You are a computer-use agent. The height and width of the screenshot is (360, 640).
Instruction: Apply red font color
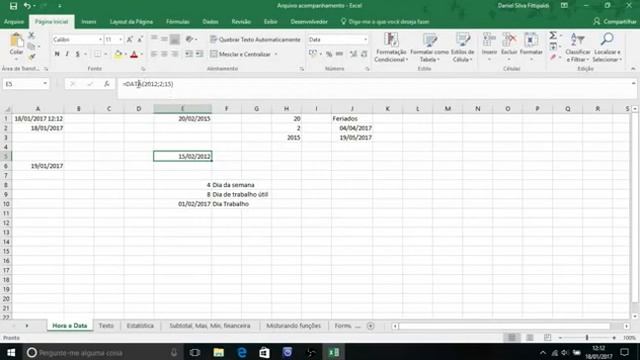click(x=134, y=54)
